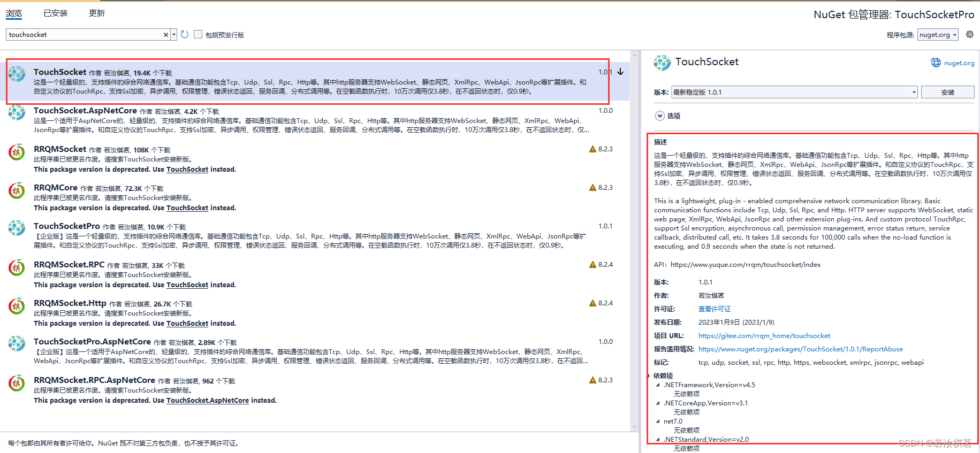The image size is (980, 453).
Task: Click TouchSocket logo in details panel
Action: point(662,63)
